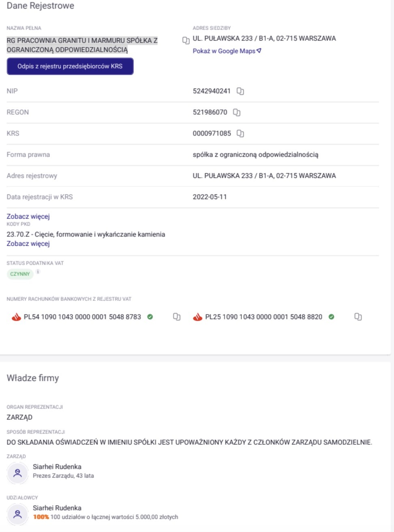
Task: Copy the REGON number 521986070
Action: click(x=237, y=112)
